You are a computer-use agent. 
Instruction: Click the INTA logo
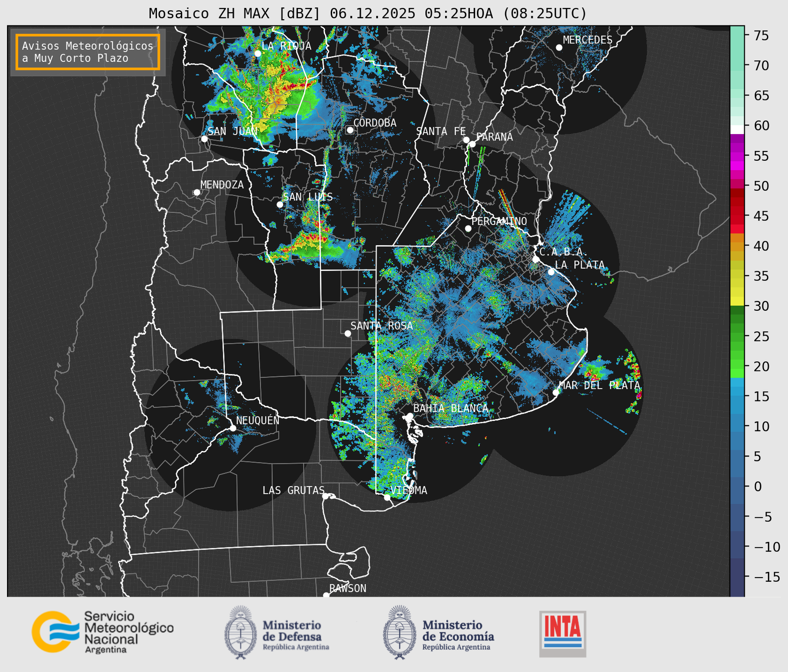click(562, 634)
